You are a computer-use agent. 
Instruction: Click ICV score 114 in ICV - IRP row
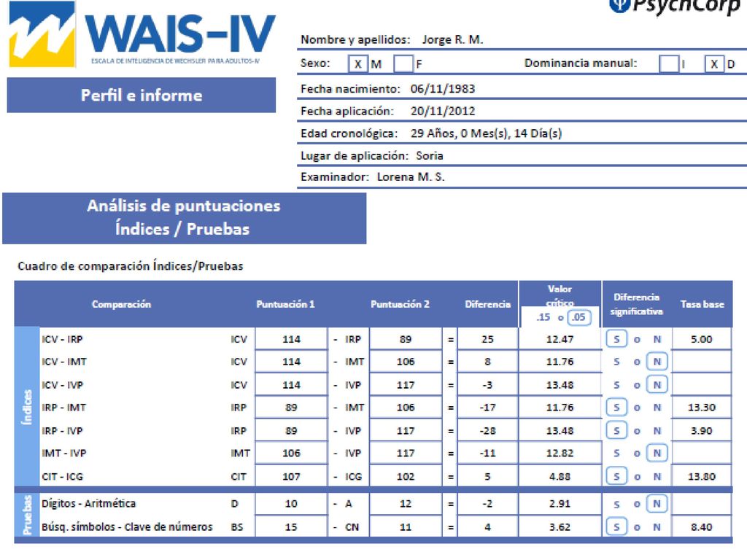[x=291, y=339]
